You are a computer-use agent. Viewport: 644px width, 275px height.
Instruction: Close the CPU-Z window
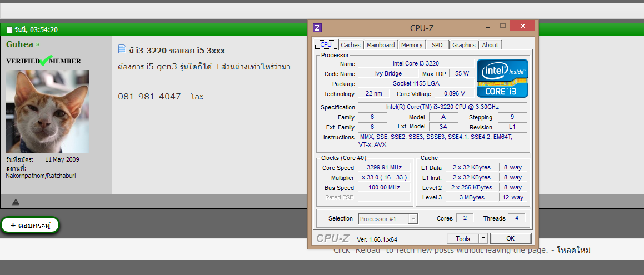click(x=522, y=26)
